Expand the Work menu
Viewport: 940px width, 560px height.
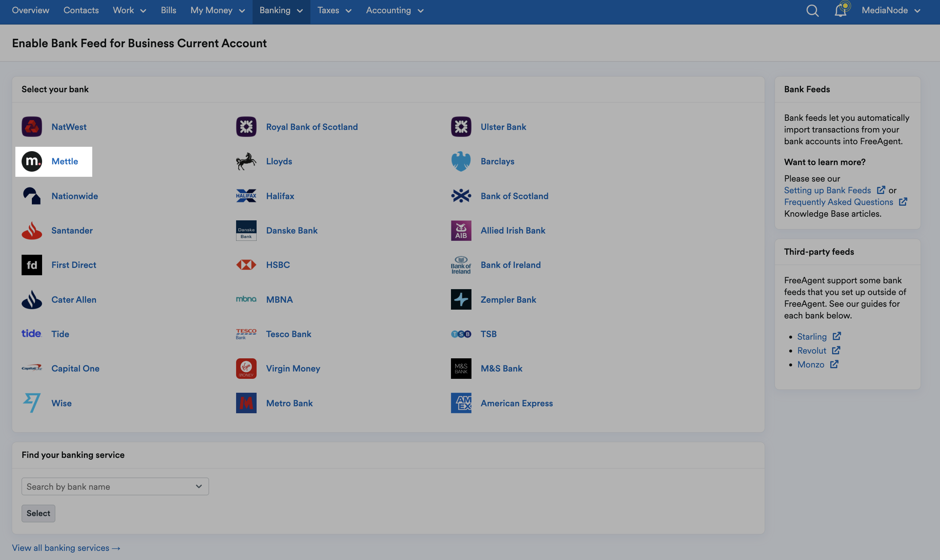[130, 11]
